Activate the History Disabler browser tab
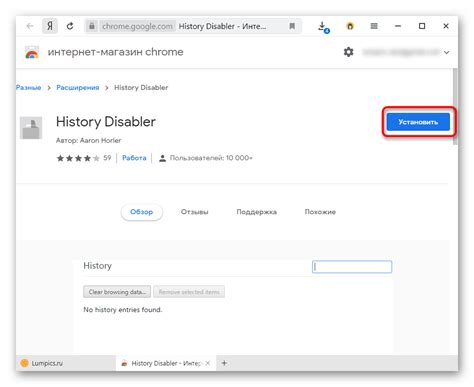This screenshot has width=474, height=387. tap(165, 363)
